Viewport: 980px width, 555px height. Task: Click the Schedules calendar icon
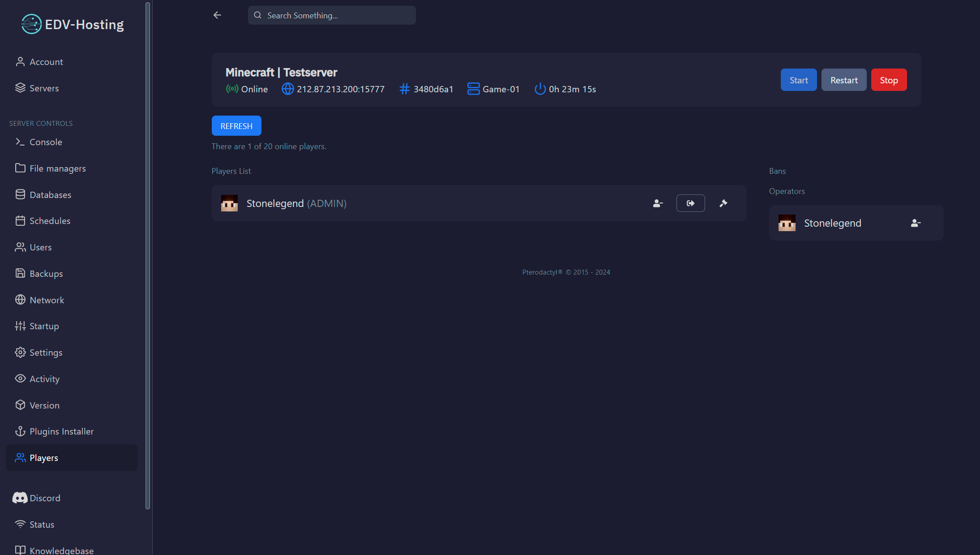click(x=20, y=220)
